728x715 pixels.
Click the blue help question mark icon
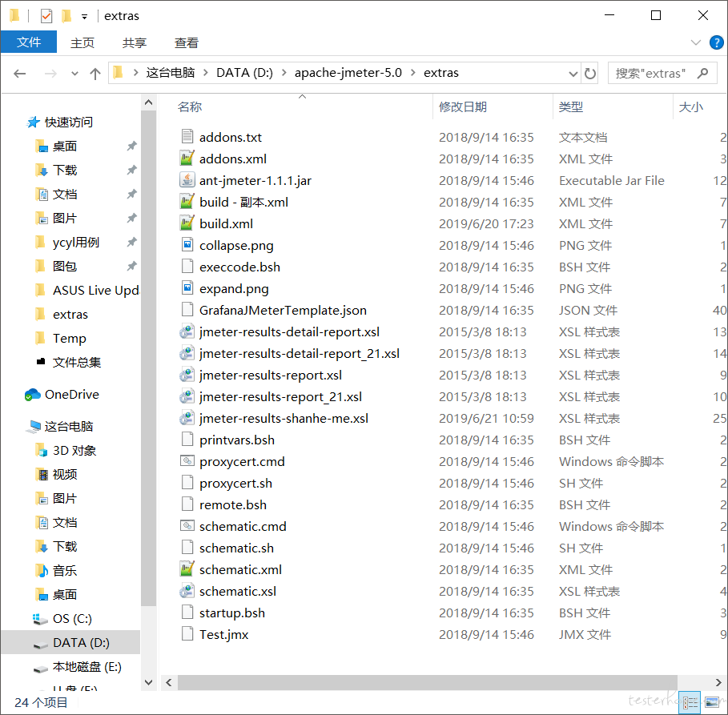717,42
